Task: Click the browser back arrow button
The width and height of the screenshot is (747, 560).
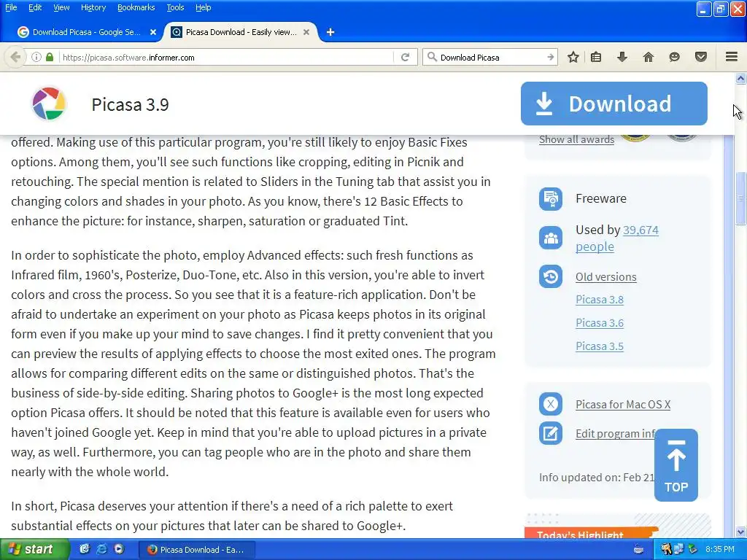Action: tap(15, 57)
